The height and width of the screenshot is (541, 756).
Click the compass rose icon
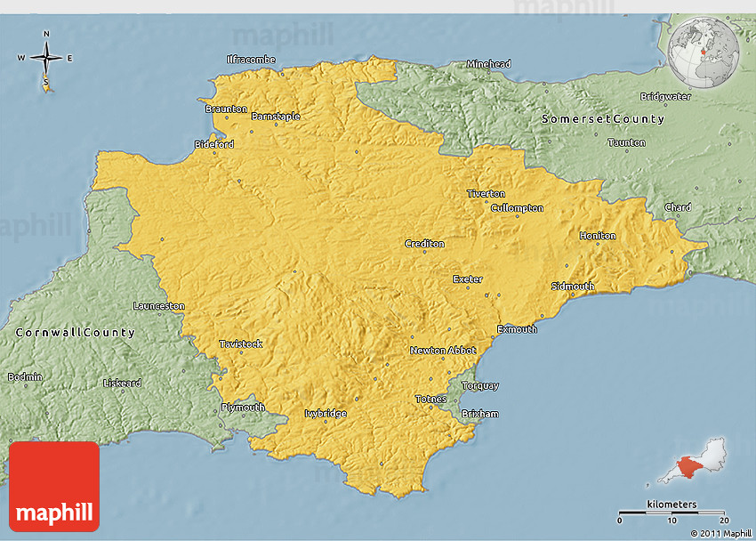point(46,59)
